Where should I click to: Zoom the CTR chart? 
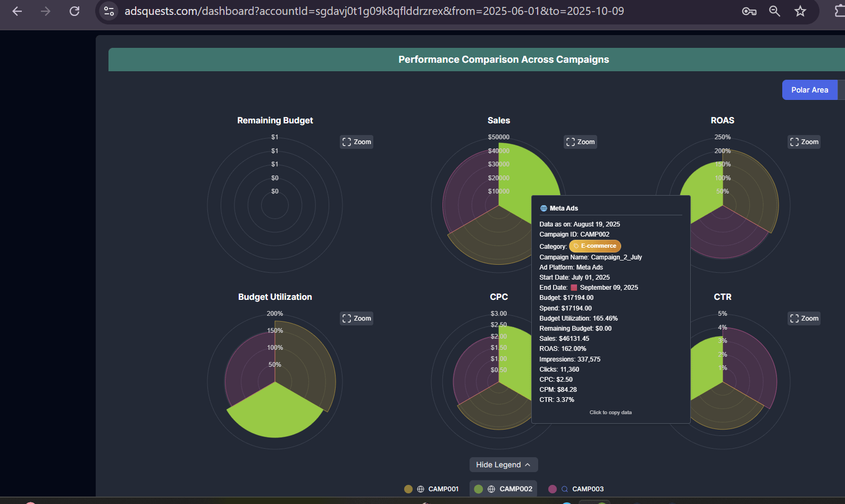click(x=804, y=318)
